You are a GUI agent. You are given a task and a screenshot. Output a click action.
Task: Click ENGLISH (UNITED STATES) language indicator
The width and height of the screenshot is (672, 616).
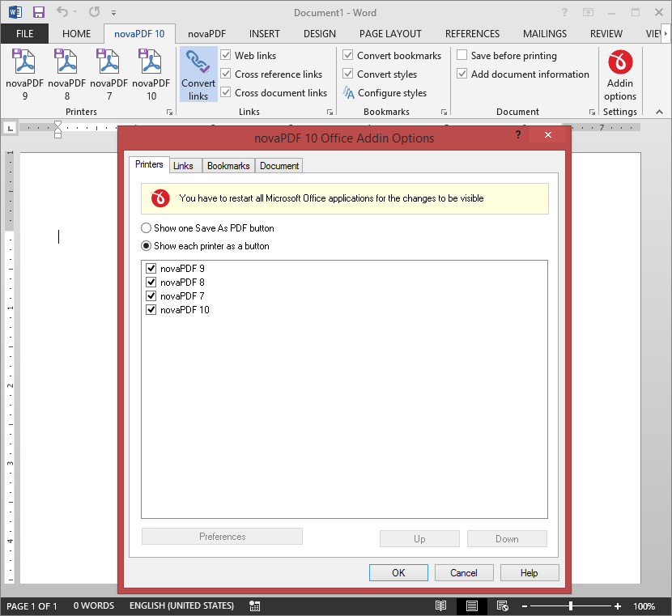point(181,605)
